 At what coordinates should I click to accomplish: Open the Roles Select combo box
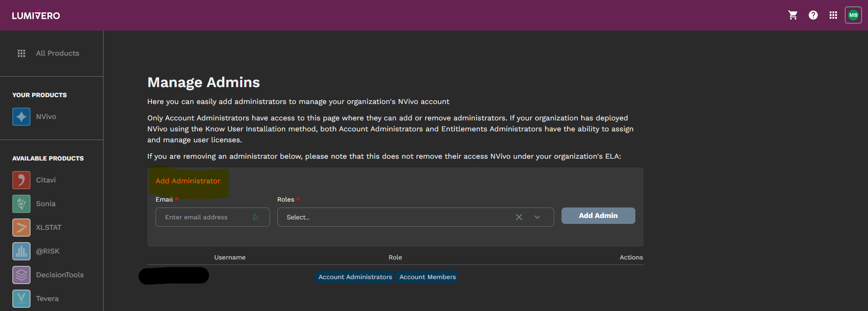(416, 217)
